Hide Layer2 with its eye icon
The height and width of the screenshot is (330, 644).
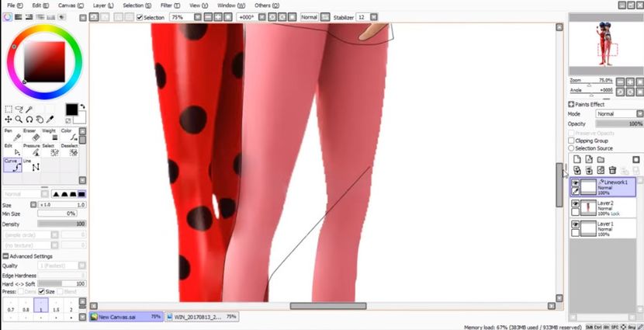click(576, 204)
